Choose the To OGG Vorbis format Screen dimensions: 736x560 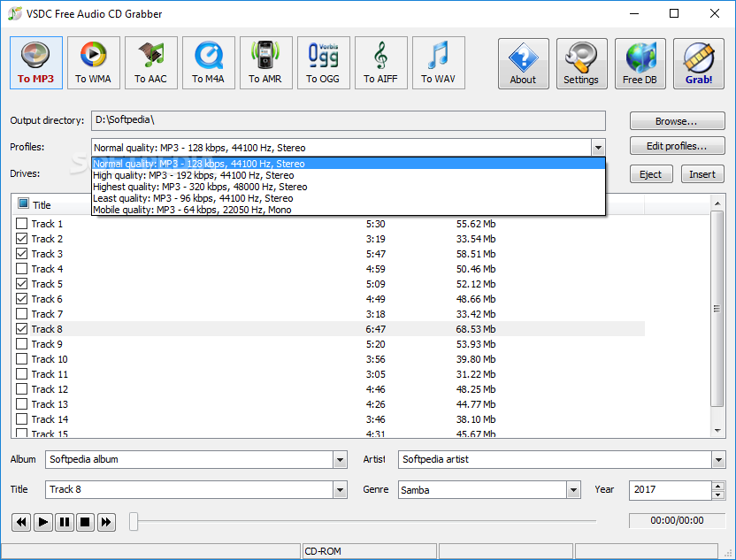(324, 63)
